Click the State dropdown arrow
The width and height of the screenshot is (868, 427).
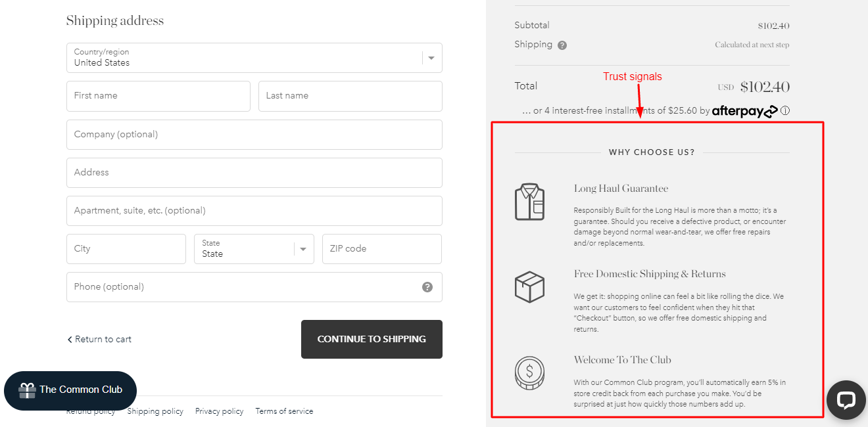(303, 249)
